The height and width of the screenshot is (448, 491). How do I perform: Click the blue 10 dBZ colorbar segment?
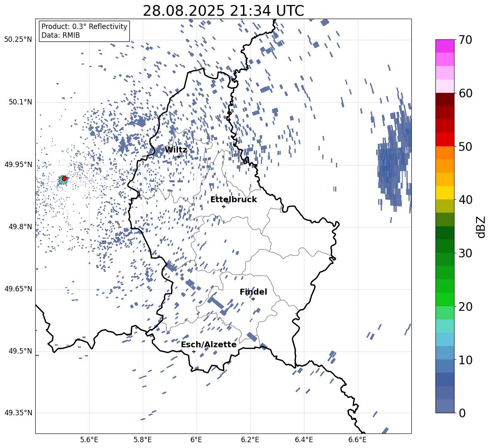coord(445,353)
